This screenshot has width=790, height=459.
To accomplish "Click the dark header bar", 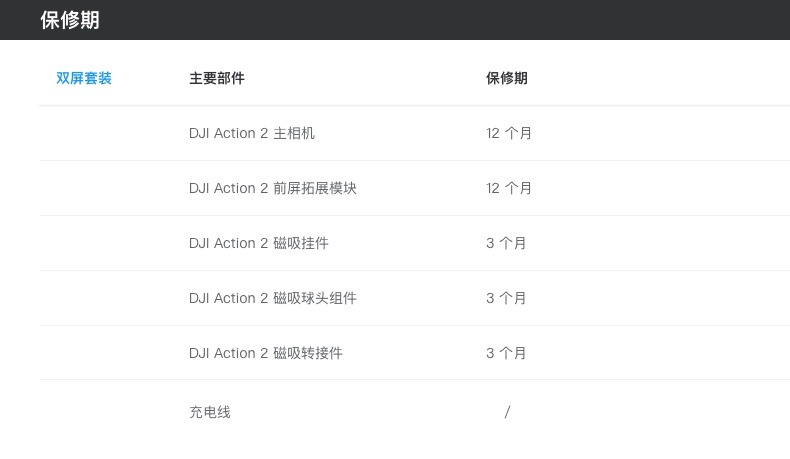I will point(395,20).
